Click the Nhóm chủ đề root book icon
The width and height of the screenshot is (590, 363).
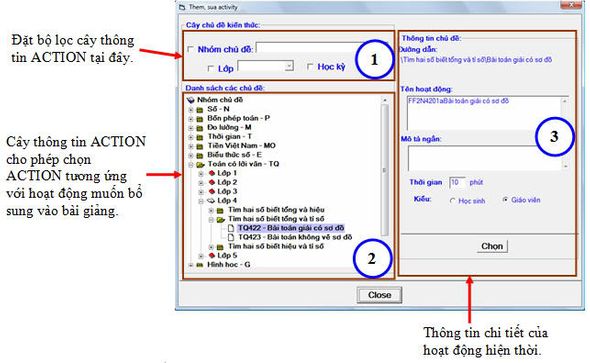[x=191, y=100]
